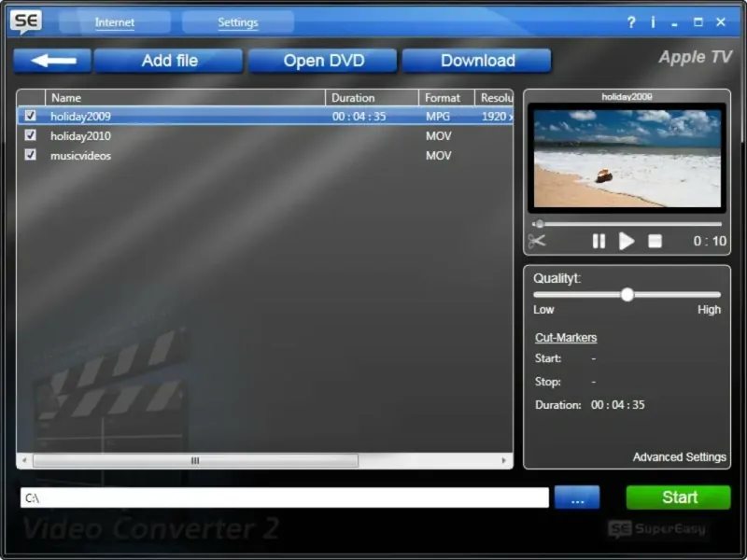Sort by the Format column header

click(x=447, y=98)
